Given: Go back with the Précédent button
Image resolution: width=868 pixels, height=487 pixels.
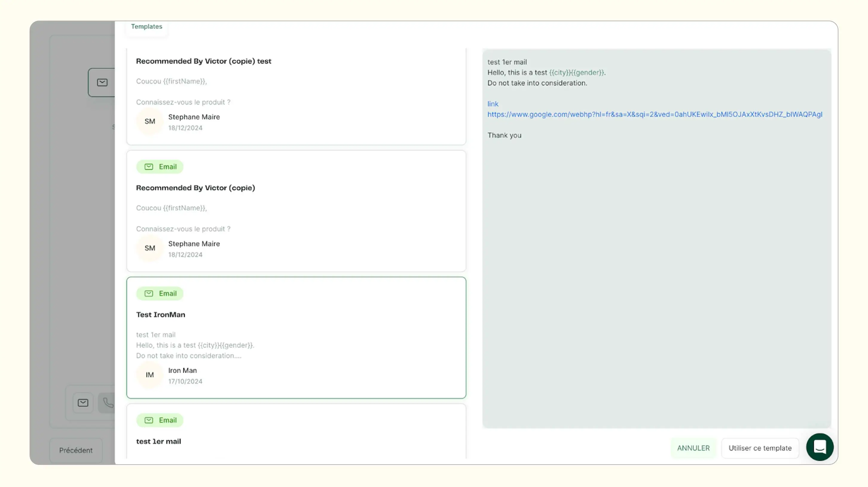Looking at the screenshot, I should pyautogui.click(x=76, y=450).
